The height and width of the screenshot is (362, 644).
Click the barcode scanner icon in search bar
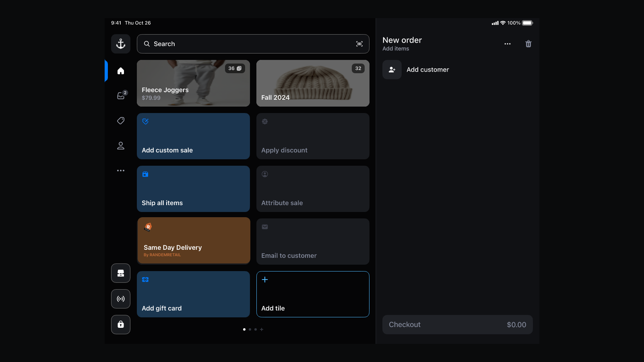coord(359,44)
